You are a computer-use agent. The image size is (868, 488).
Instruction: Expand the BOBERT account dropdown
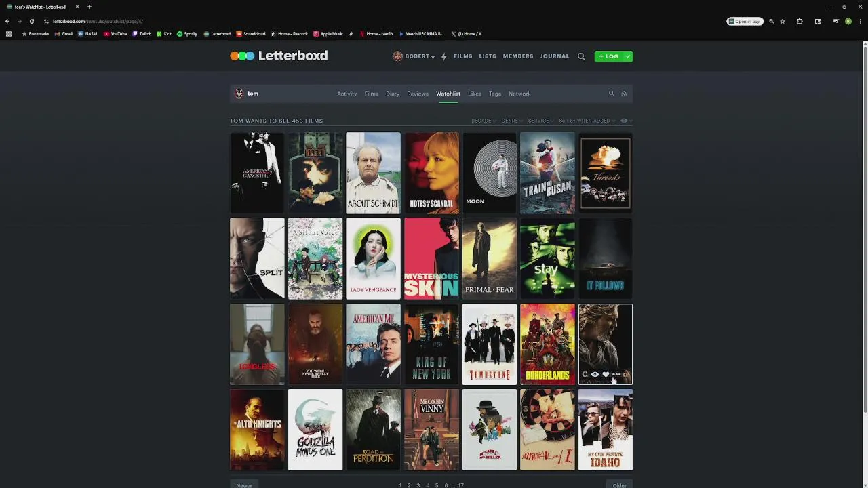(x=432, y=57)
